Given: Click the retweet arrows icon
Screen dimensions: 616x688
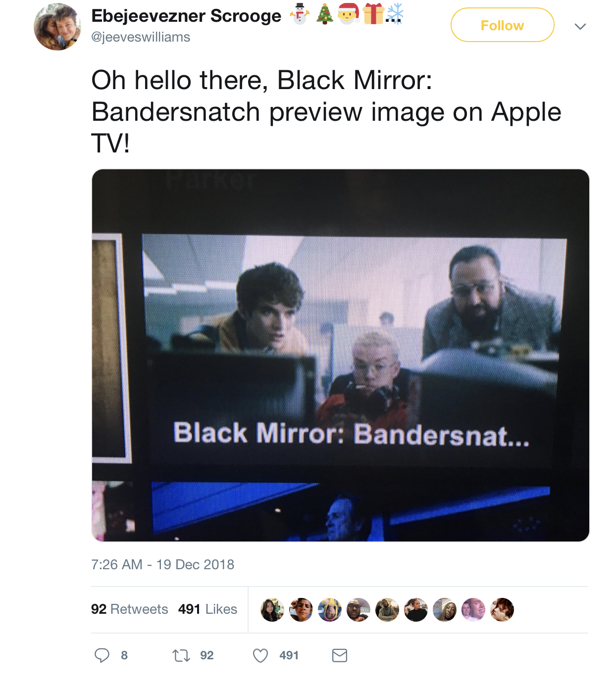Looking at the screenshot, I should point(181,656).
